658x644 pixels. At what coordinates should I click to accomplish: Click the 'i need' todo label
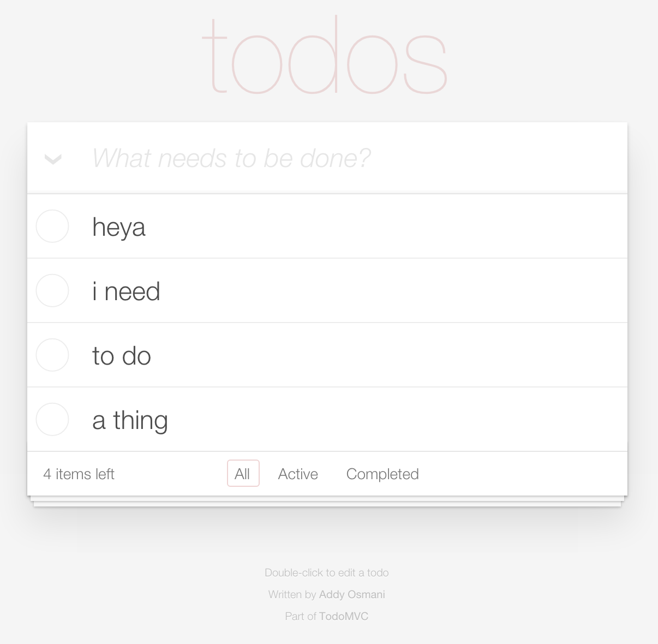click(126, 291)
